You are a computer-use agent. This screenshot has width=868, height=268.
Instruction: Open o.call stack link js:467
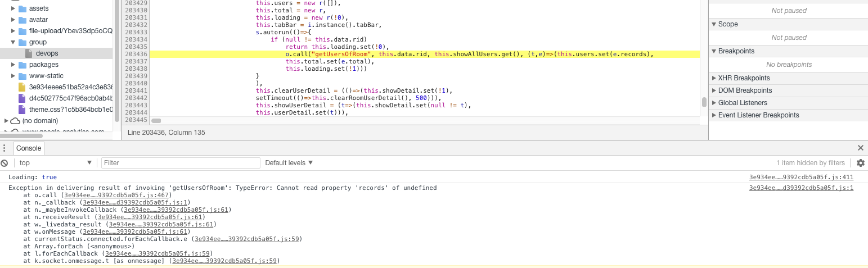(118, 195)
